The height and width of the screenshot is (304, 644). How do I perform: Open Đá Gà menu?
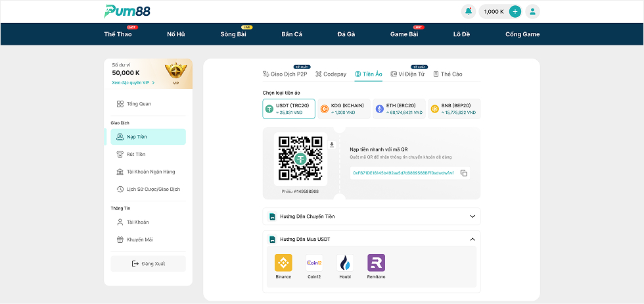point(346,34)
